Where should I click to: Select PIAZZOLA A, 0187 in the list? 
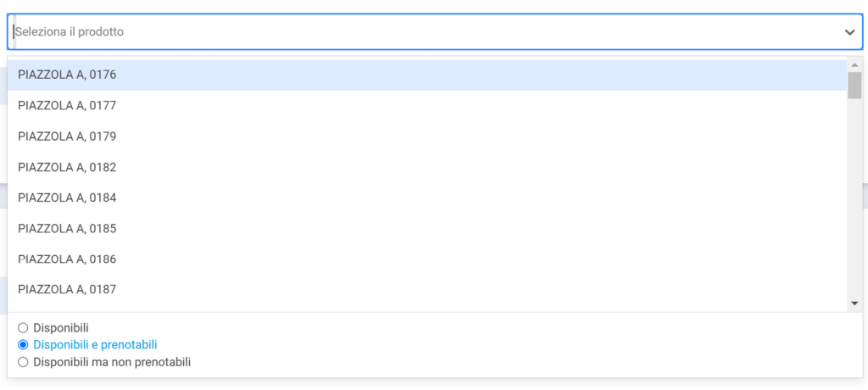pos(67,289)
